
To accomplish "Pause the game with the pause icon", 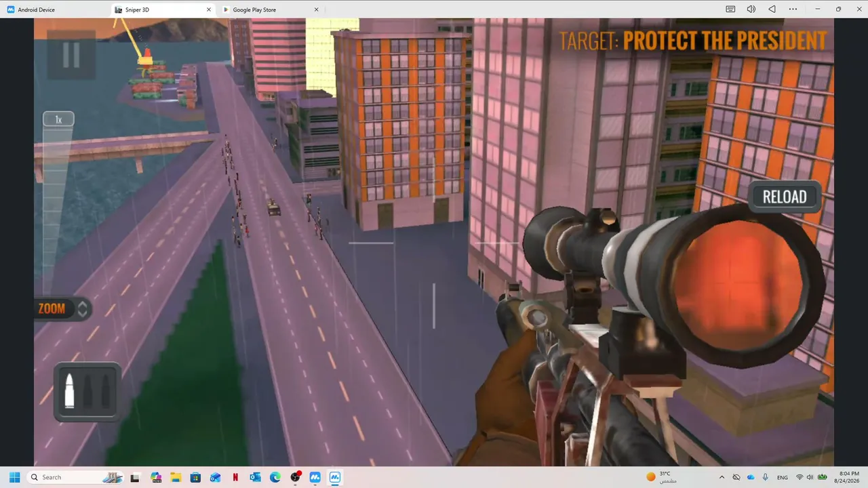I will pyautogui.click(x=71, y=55).
